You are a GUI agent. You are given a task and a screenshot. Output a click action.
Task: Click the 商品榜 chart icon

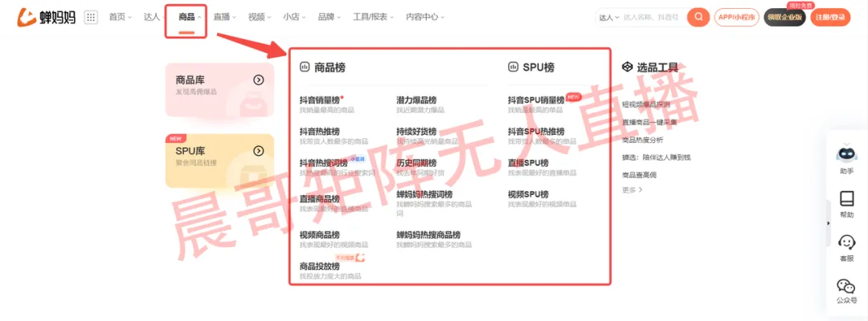(305, 67)
